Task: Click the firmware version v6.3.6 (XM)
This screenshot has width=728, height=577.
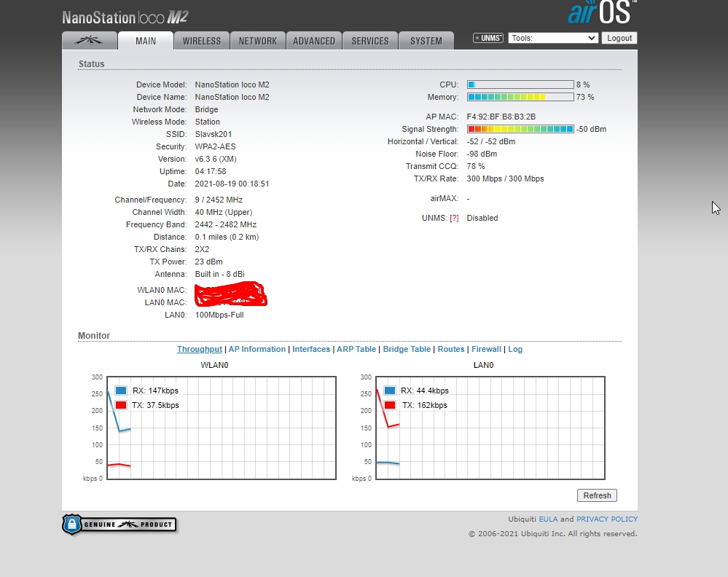Action: (216, 159)
